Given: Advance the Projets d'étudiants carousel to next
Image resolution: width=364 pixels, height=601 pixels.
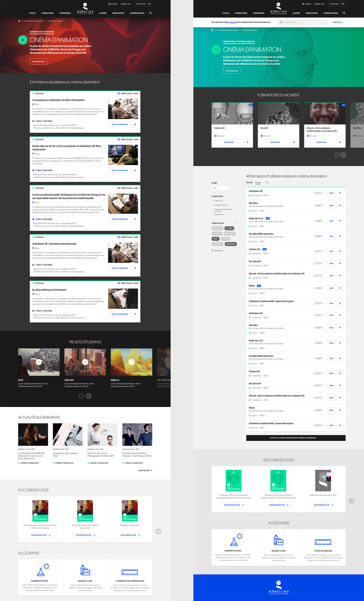Looking at the screenshot, I should [89, 396].
